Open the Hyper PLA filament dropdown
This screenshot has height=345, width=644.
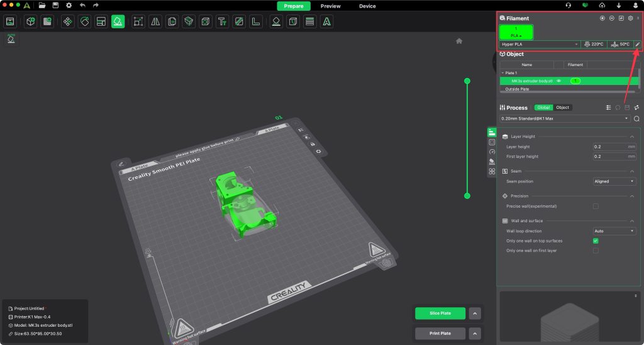(540, 45)
